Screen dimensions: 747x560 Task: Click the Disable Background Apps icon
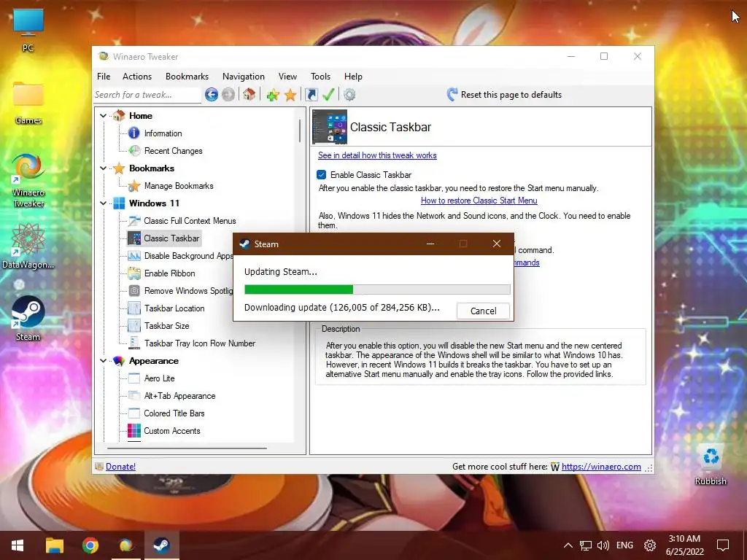(134, 256)
